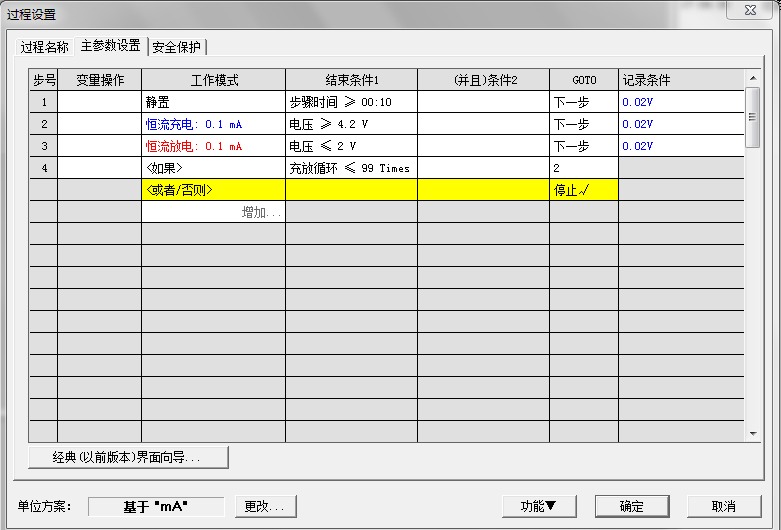Click the 恒流放电: 0.1 mA cell
Image resolution: width=781 pixels, height=530 pixels.
pyautogui.click(x=214, y=145)
